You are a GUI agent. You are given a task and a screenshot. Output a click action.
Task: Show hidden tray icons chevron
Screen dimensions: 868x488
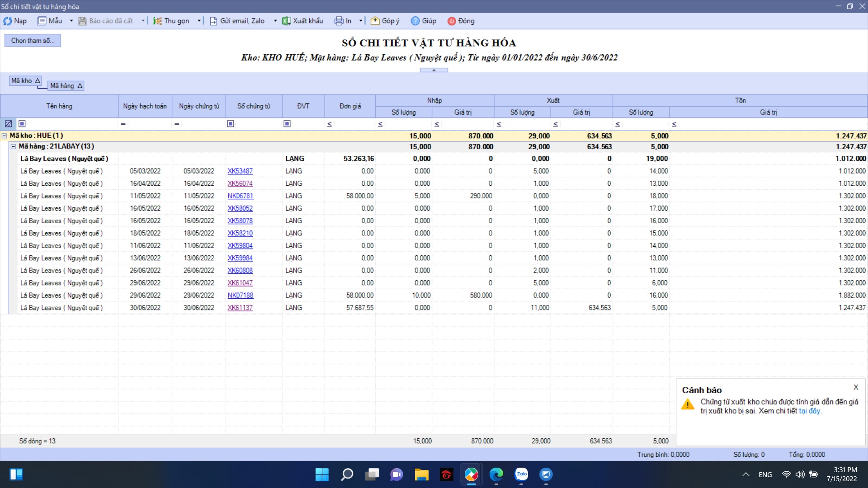[x=746, y=474]
